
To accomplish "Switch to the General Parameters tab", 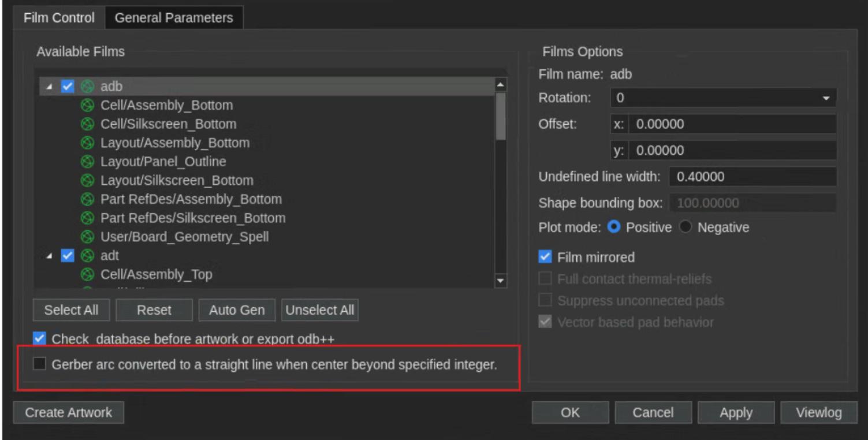I will click(174, 18).
